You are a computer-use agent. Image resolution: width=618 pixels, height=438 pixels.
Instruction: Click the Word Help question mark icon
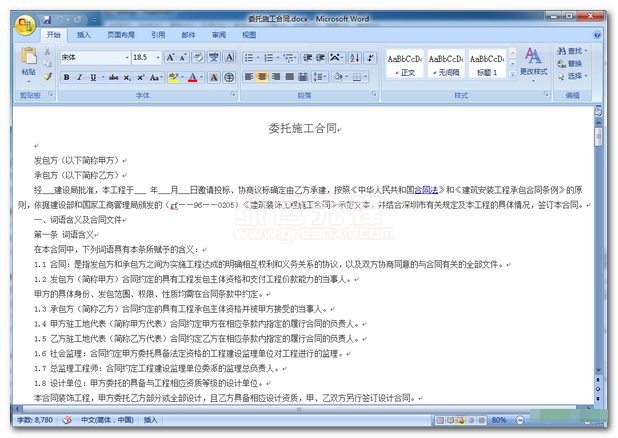tap(599, 35)
